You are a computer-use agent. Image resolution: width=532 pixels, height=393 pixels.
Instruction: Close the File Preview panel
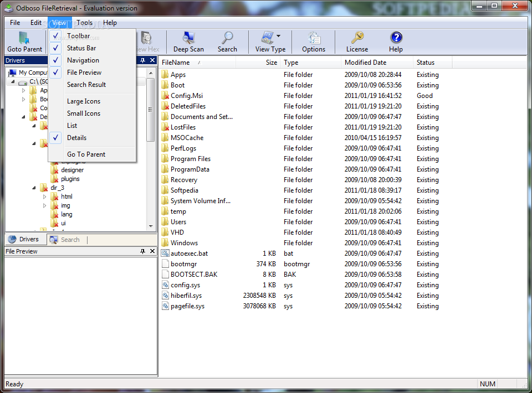point(152,251)
